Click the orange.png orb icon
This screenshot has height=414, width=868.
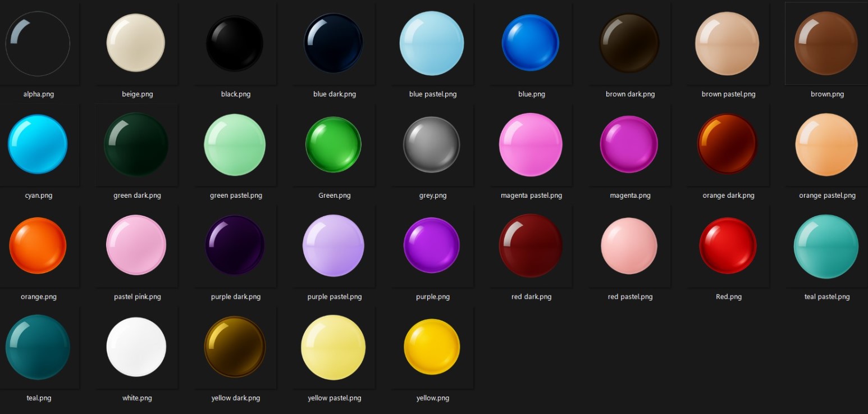click(x=38, y=245)
